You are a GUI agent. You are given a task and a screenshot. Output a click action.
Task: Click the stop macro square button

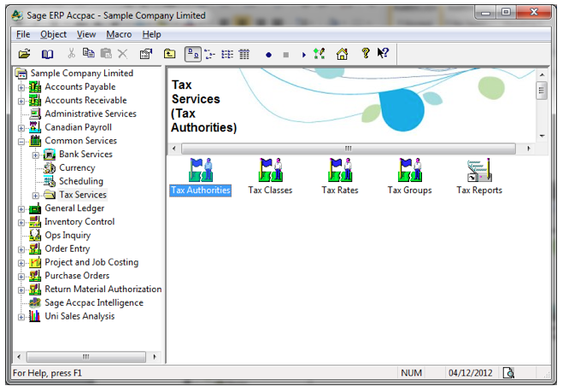click(286, 55)
